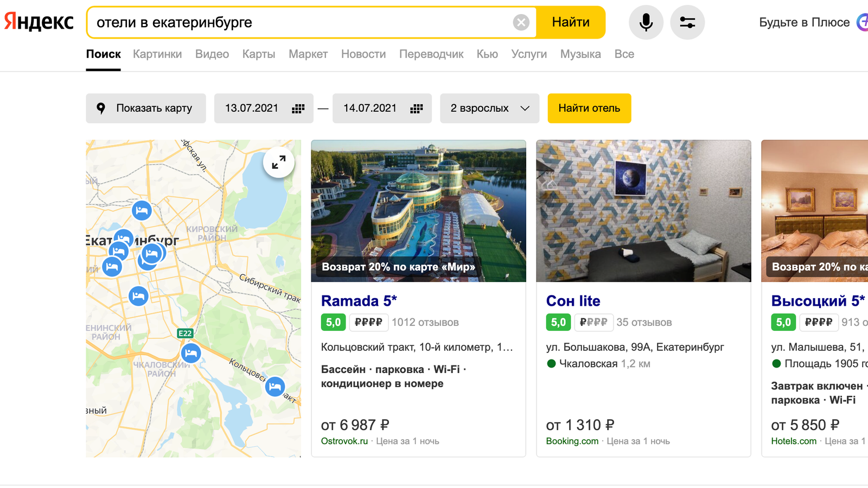Click the Сон lite 5,0 rating badge
The width and height of the screenshot is (868, 488).
click(559, 323)
